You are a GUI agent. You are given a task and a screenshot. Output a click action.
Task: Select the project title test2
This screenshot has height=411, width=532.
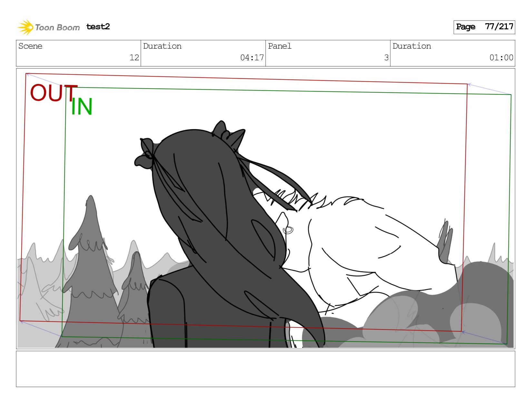98,26
